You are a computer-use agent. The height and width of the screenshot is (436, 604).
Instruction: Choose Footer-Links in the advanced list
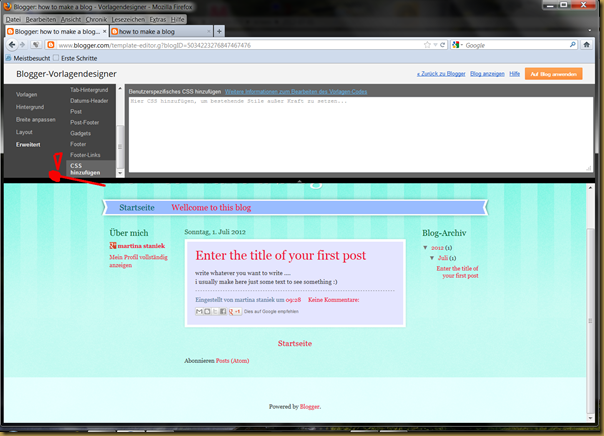85,154
